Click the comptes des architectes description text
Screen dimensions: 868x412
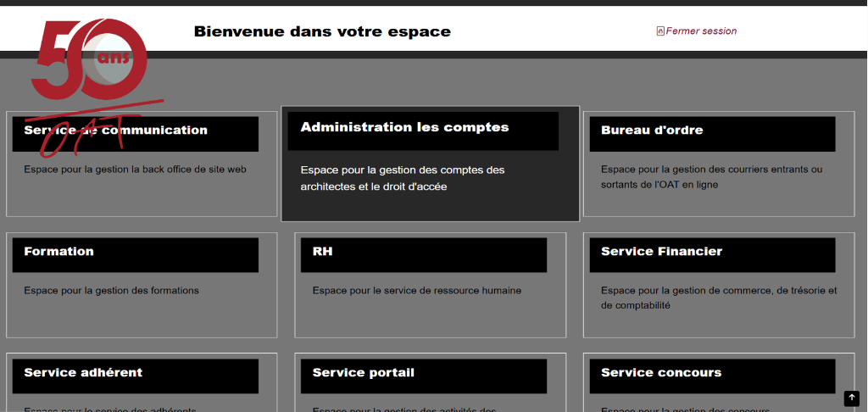402,178
